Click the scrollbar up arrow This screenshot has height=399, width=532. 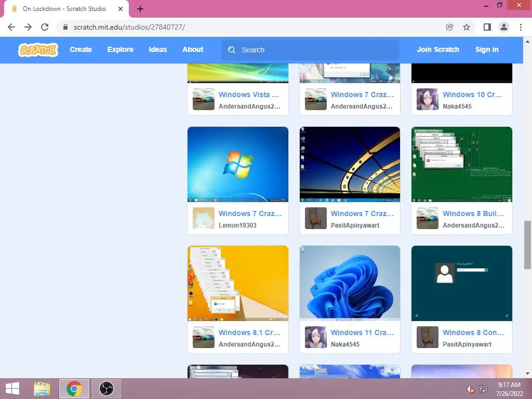point(528,42)
